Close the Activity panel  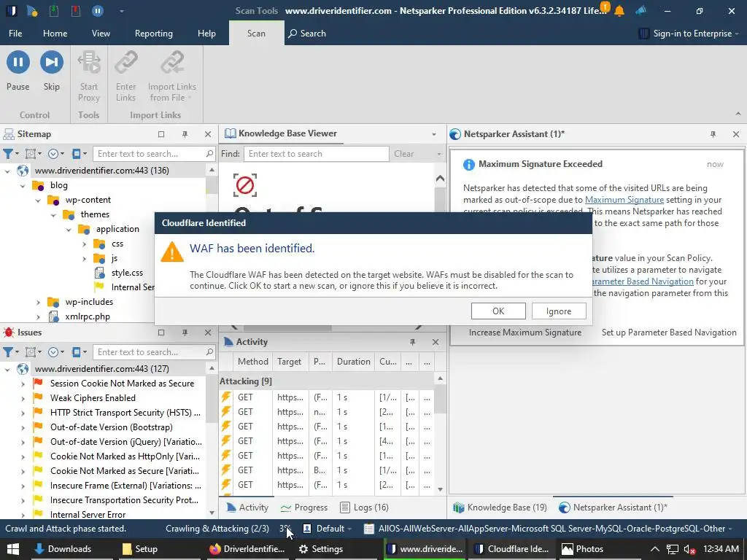(x=436, y=342)
